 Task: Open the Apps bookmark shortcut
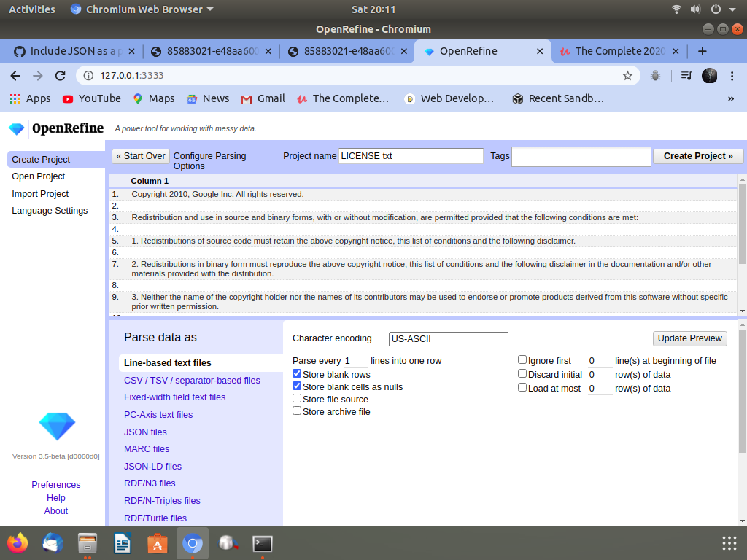tap(30, 98)
